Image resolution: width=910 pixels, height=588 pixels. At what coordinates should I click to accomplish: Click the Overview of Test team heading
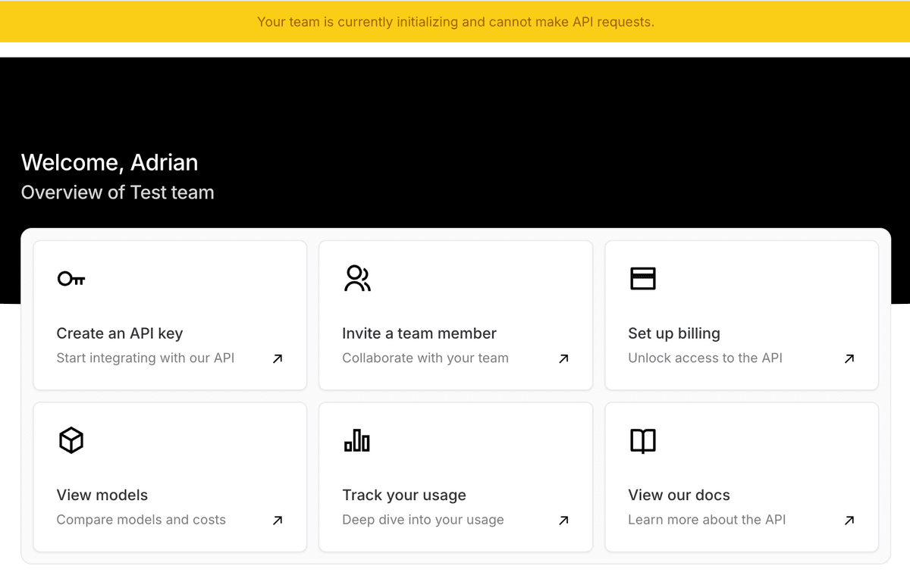tap(117, 192)
